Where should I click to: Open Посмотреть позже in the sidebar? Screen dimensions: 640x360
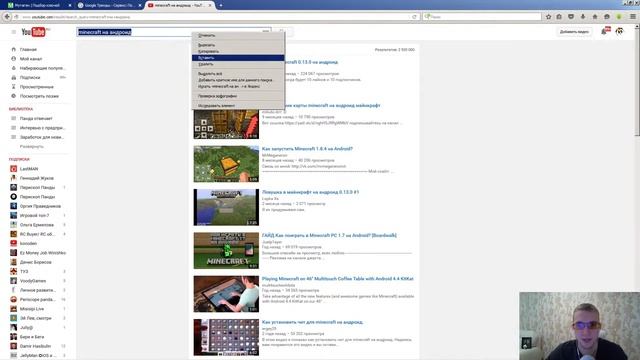(x=39, y=96)
